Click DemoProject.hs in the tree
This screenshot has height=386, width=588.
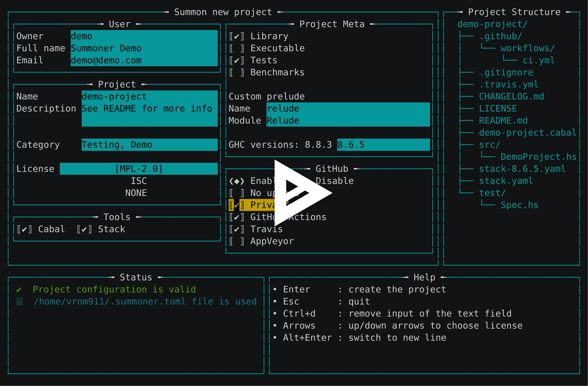click(x=539, y=157)
